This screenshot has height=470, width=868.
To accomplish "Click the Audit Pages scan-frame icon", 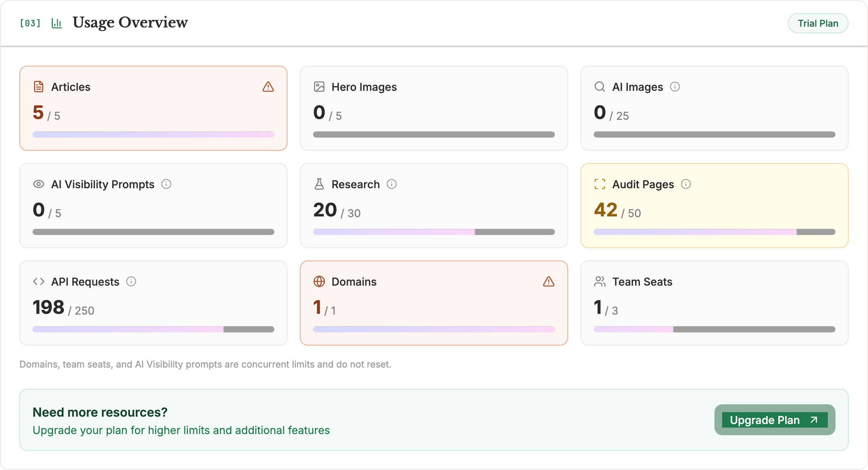I will [x=600, y=184].
